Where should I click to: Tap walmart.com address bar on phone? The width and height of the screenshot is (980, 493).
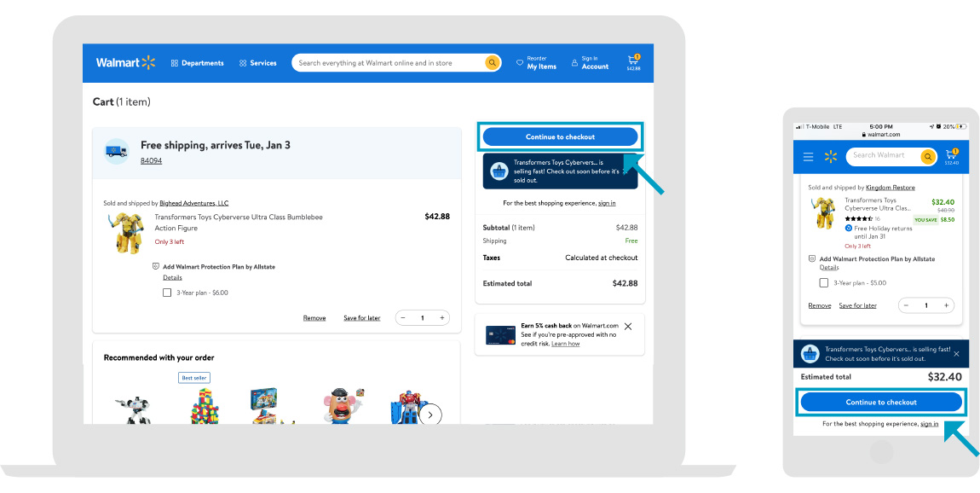881,135
